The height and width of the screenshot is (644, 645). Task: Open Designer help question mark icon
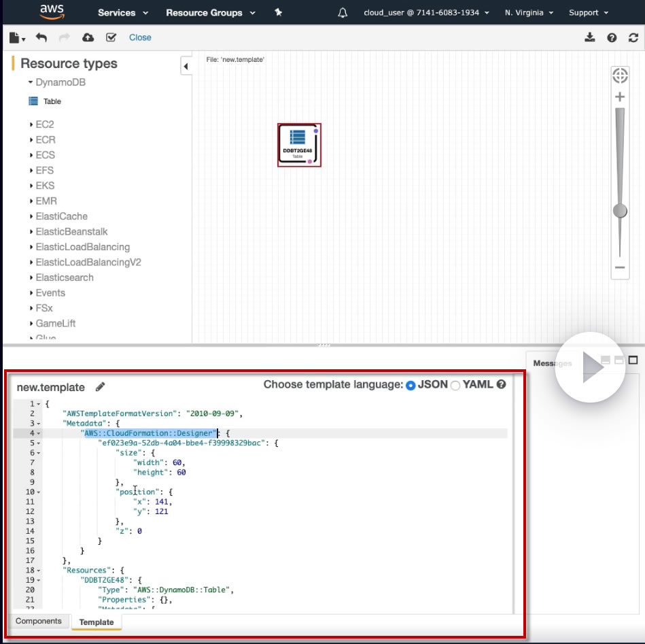(x=612, y=37)
